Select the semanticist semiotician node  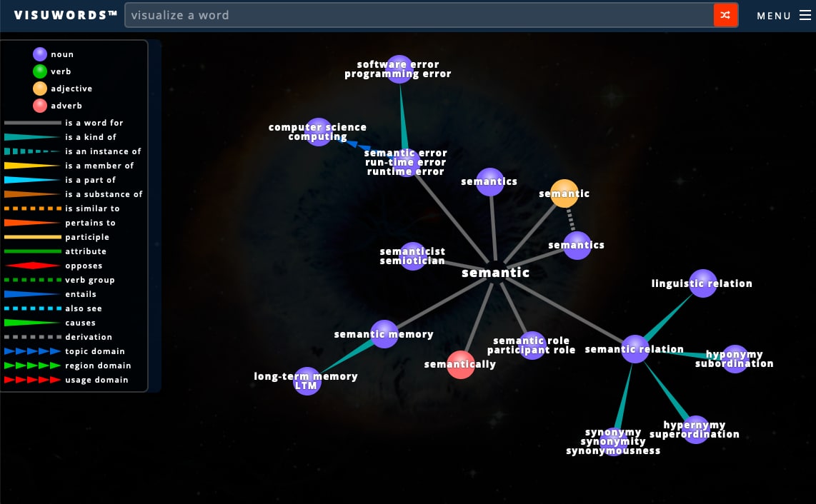click(x=413, y=256)
